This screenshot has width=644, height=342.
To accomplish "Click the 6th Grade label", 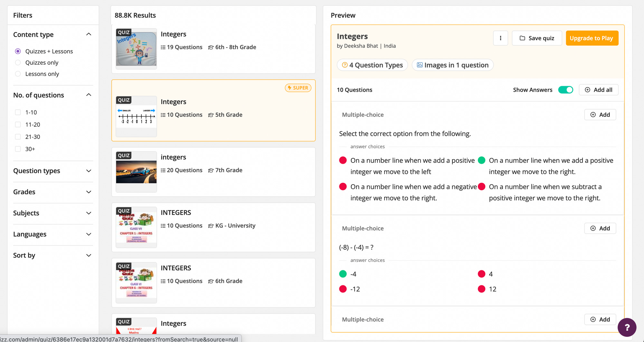I will pos(229,281).
